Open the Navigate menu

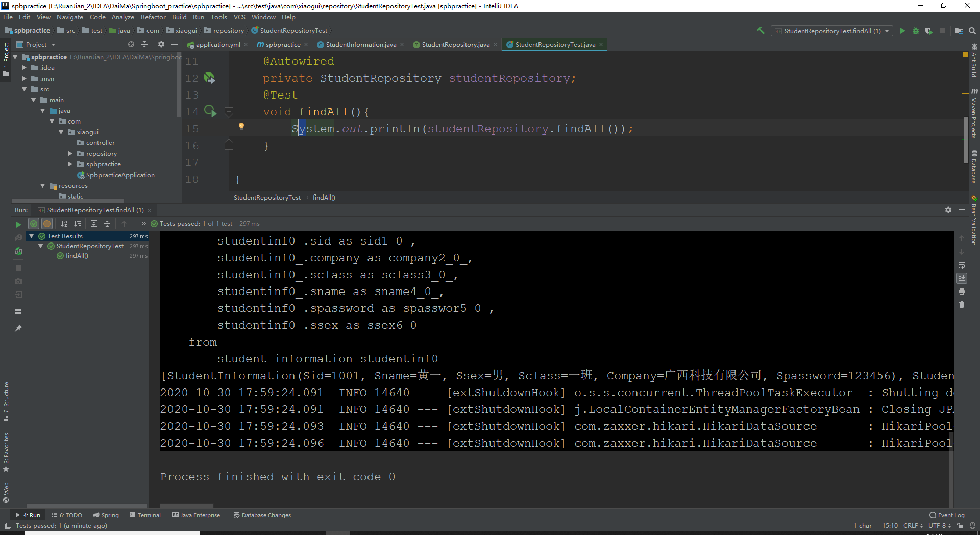(x=70, y=17)
